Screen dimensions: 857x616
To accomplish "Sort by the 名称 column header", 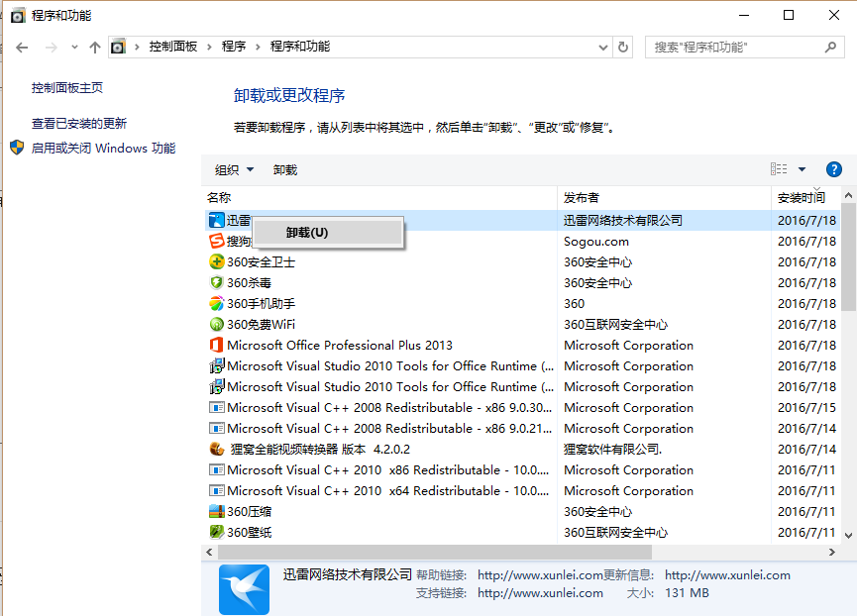I will [x=379, y=197].
